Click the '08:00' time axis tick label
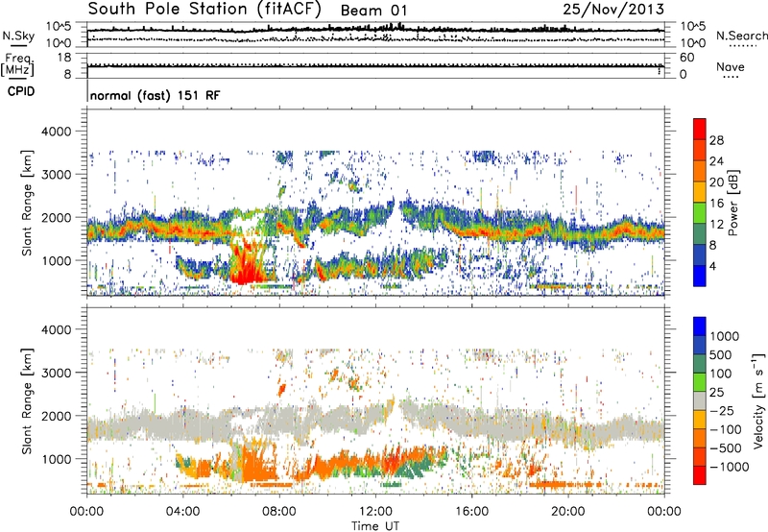768x532 pixels. [278, 512]
